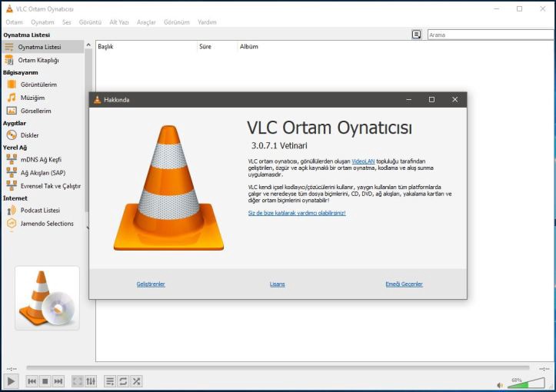The image size is (556, 392).
Task: Open extended settings equalizer icon
Action: coord(91,381)
